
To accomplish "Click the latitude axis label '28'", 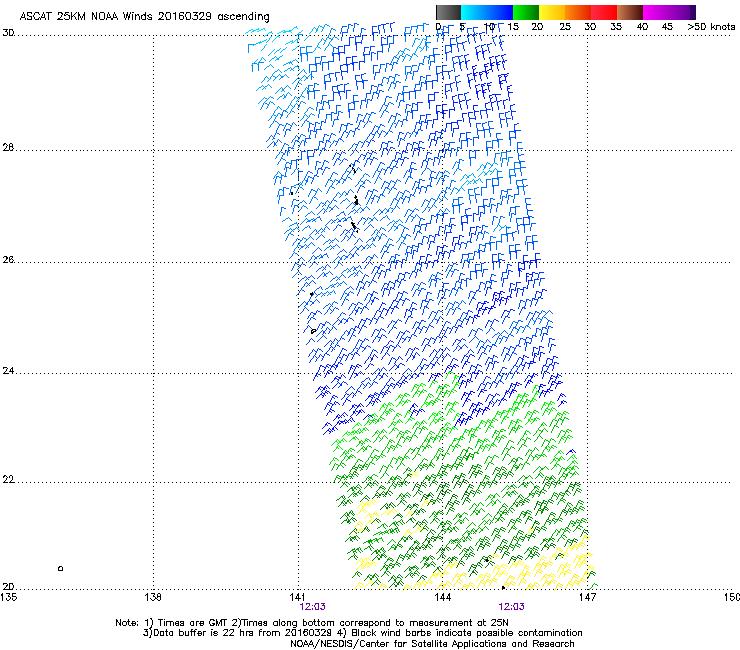I will (8, 147).
